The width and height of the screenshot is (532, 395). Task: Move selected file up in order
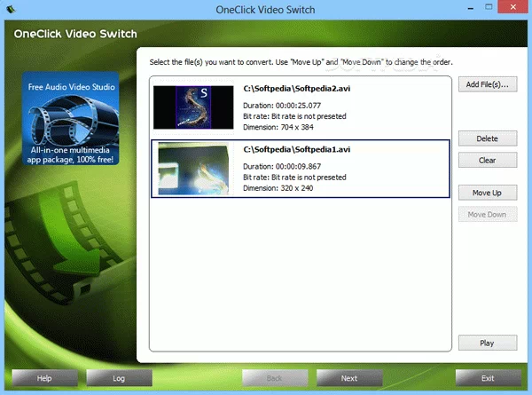pyautogui.click(x=488, y=193)
